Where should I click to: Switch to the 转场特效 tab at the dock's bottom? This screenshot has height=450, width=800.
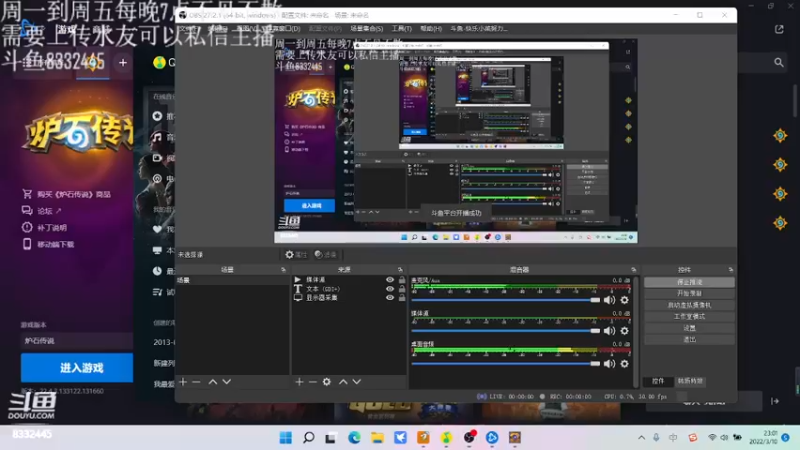[690, 381]
